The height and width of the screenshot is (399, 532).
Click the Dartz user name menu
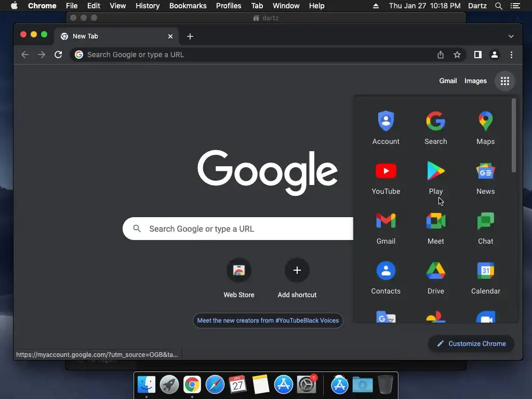tap(477, 6)
